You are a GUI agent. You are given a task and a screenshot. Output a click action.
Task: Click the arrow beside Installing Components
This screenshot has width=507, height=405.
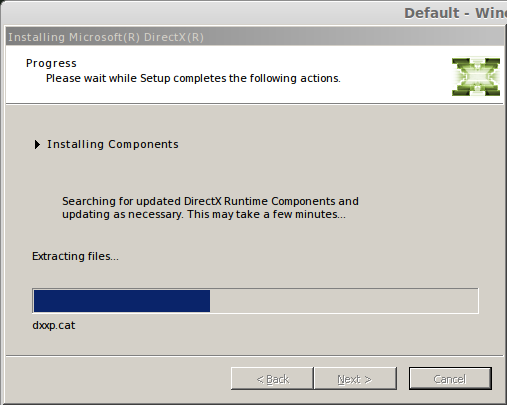(x=37, y=144)
